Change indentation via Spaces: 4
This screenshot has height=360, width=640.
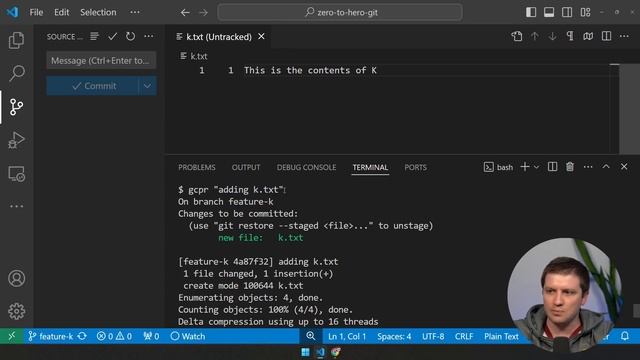coord(394,336)
